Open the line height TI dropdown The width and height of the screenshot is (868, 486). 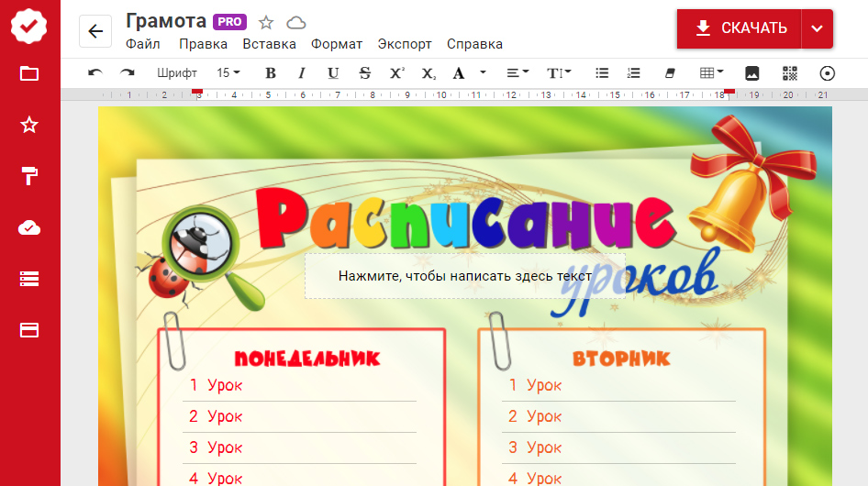[559, 73]
